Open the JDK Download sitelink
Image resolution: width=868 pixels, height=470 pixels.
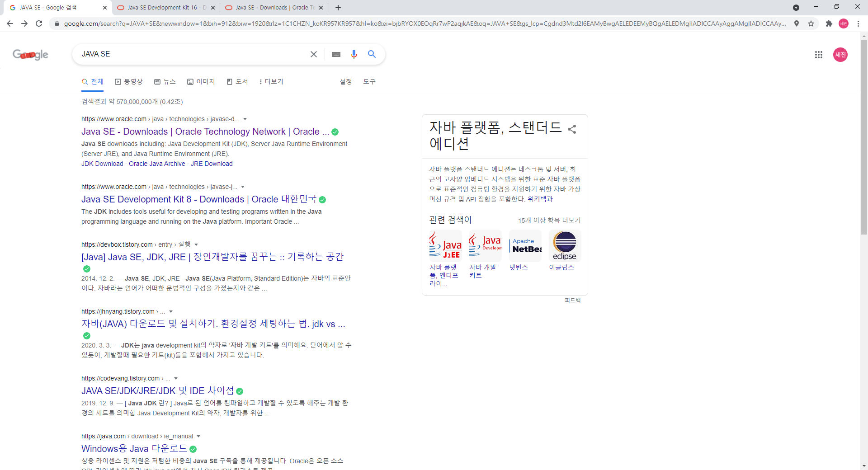click(102, 164)
